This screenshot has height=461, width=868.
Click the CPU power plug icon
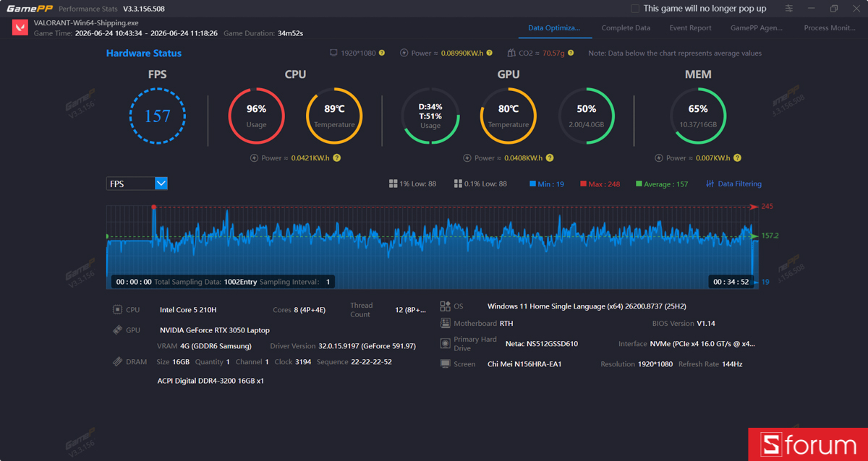[254, 158]
